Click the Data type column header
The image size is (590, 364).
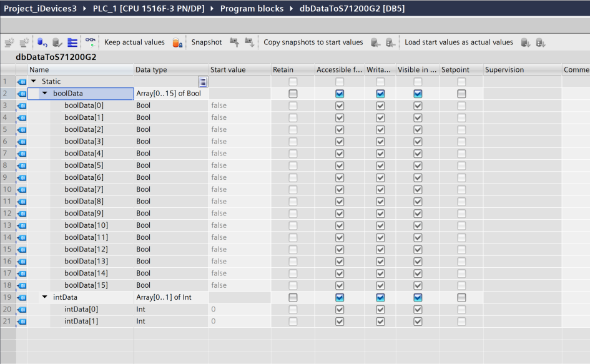click(x=171, y=70)
